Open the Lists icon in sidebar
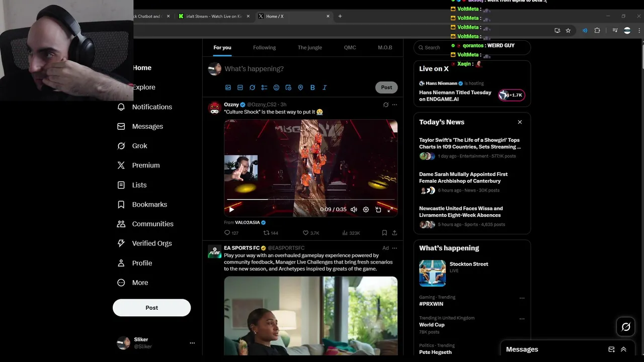Viewport: 644px width, 362px height. tap(121, 185)
